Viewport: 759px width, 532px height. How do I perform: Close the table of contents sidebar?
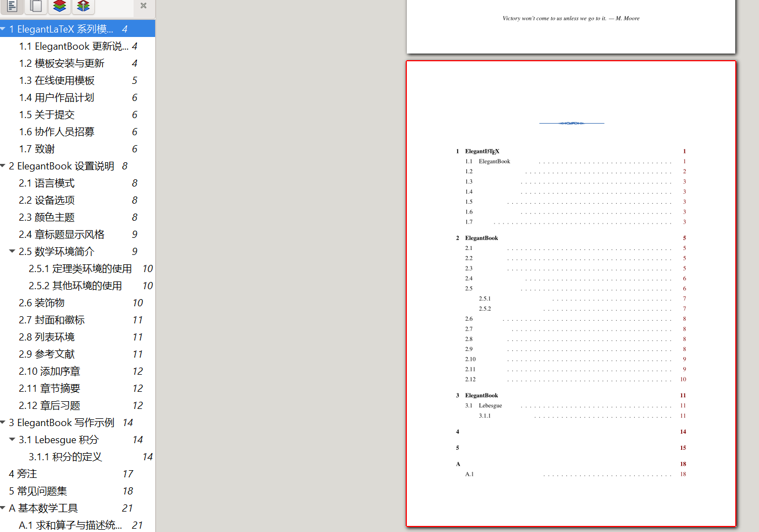(143, 6)
